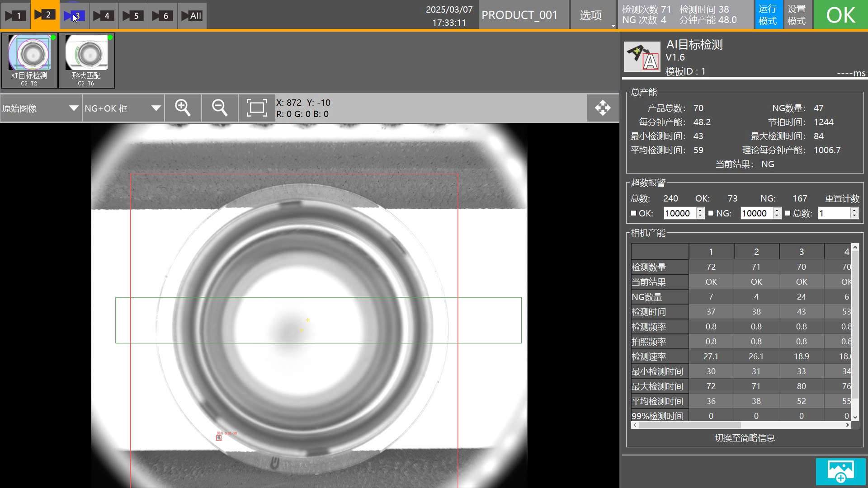
Task: Click the four-arrow pan move icon
Action: click(x=603, y=108)
